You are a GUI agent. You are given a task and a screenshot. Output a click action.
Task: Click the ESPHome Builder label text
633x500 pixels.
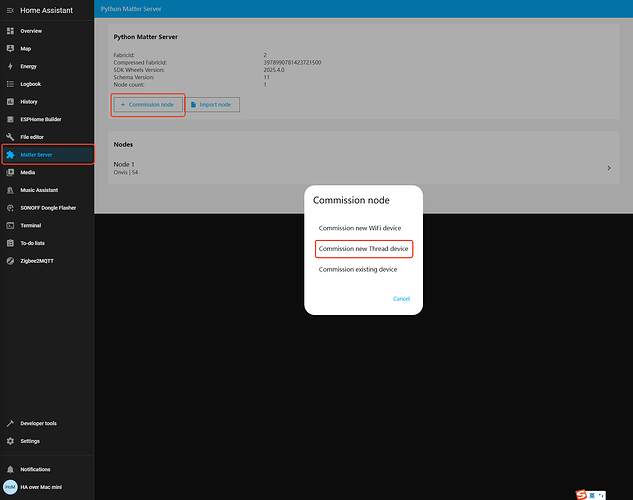[x=41, y=119]
